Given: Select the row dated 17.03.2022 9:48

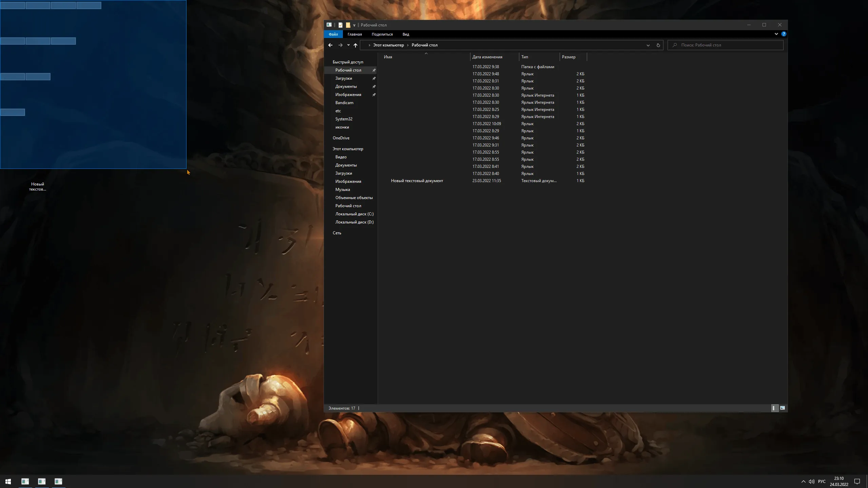Looking at the screenshot, I should [x=484, y=74].
